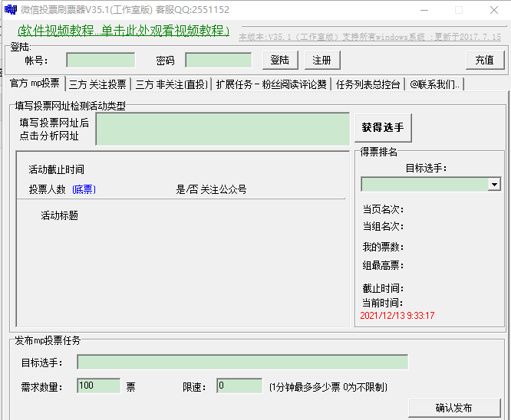Screen dimensions: 511x420
Task: Click the 活动截止时间 label
Action: tap(56, 169)
